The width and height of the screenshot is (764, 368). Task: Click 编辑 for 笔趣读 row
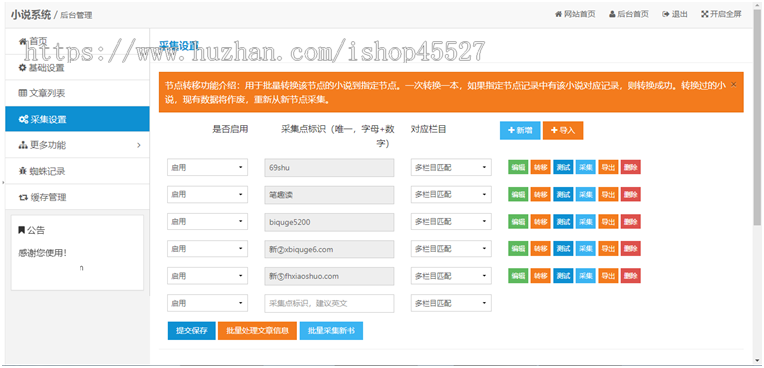coord(518,194)
